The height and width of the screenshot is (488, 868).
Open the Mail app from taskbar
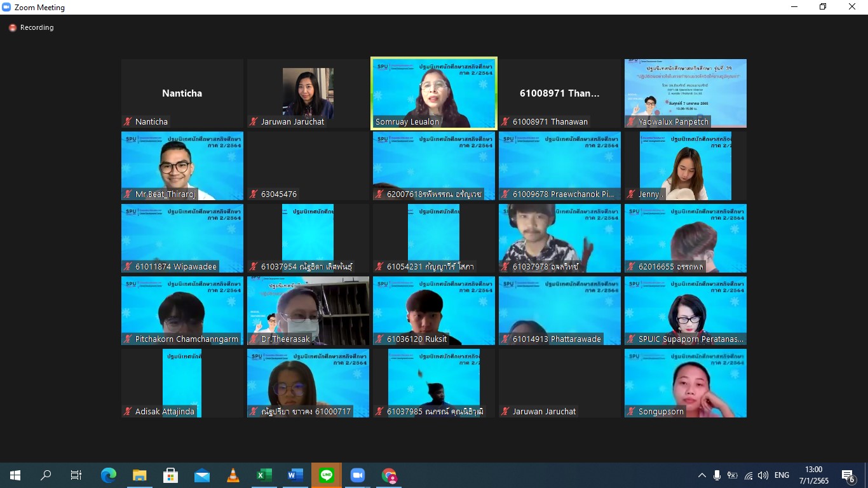tap(202, 475)
